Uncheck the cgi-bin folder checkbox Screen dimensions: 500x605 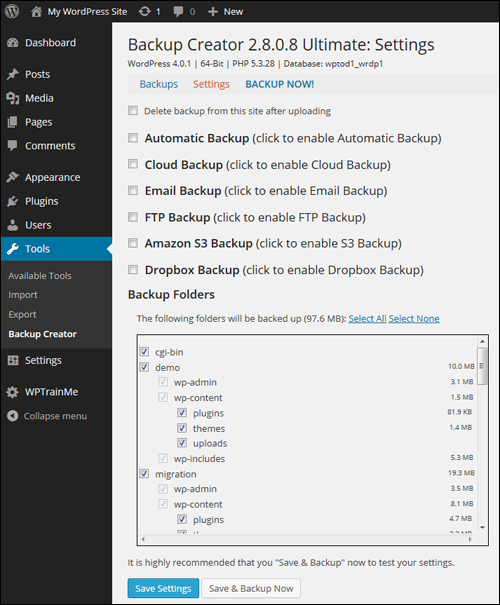144,352
